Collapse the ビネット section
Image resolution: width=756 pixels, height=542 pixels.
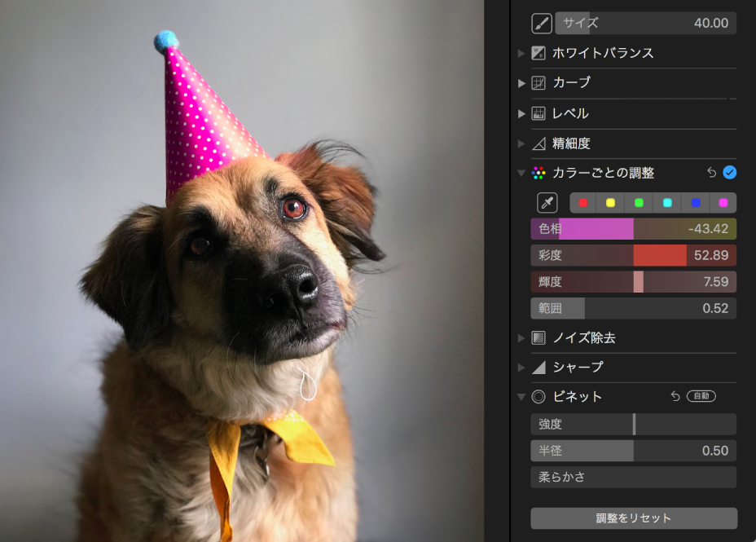[521, 397]
